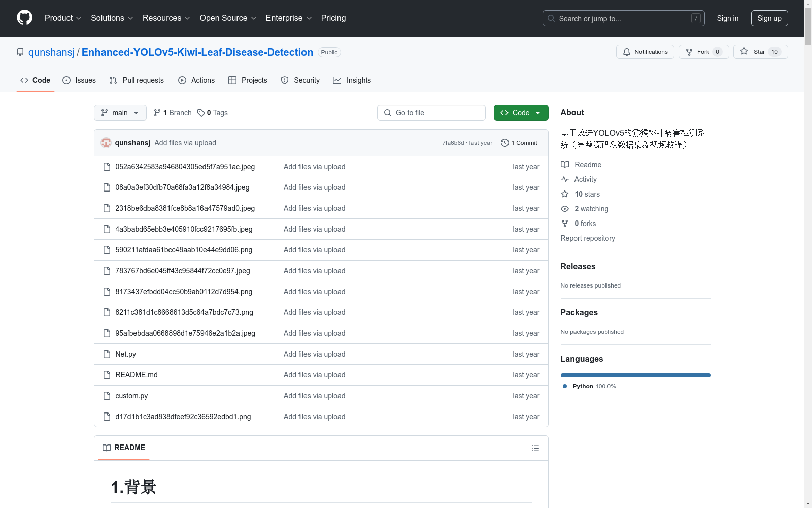The image size is (812, 508).
Task: Open the Enhanced-YOLOv5-Kiwi-Leaf-Disease-Detection repo link
Action: click(x=197, y=52)
